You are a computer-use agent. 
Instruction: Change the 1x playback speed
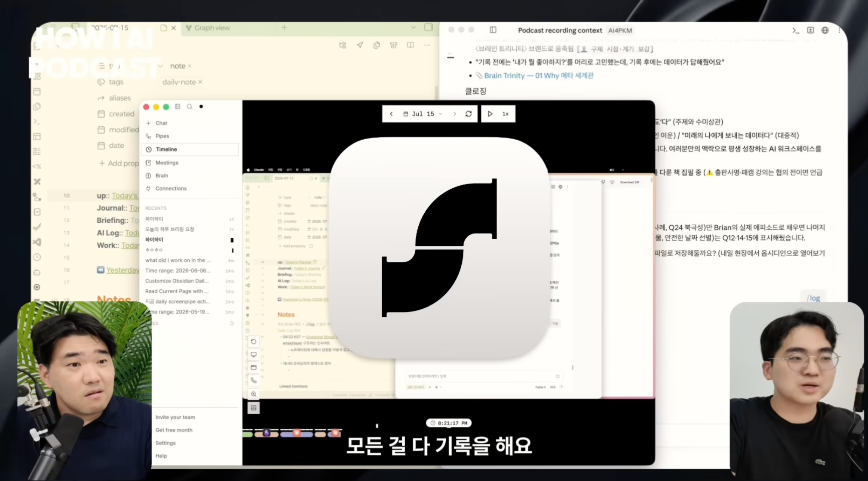pyautogui.click(x=505, y=114)
